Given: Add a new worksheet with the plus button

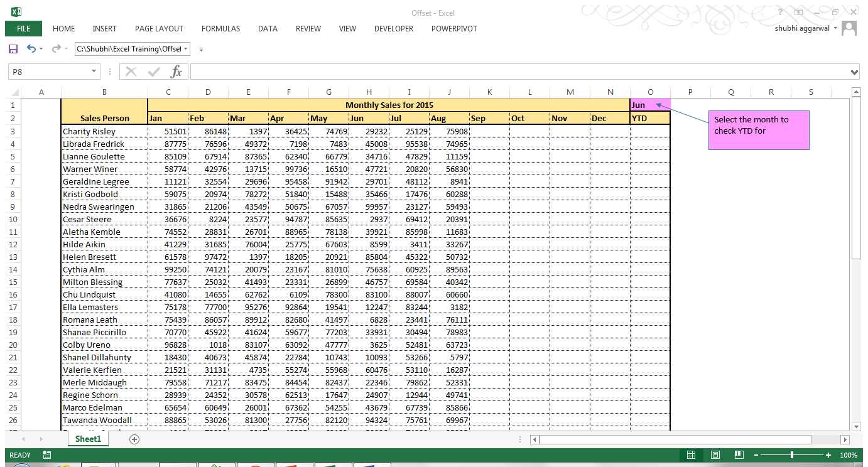Looking at the screenshot, I should 134,439.
